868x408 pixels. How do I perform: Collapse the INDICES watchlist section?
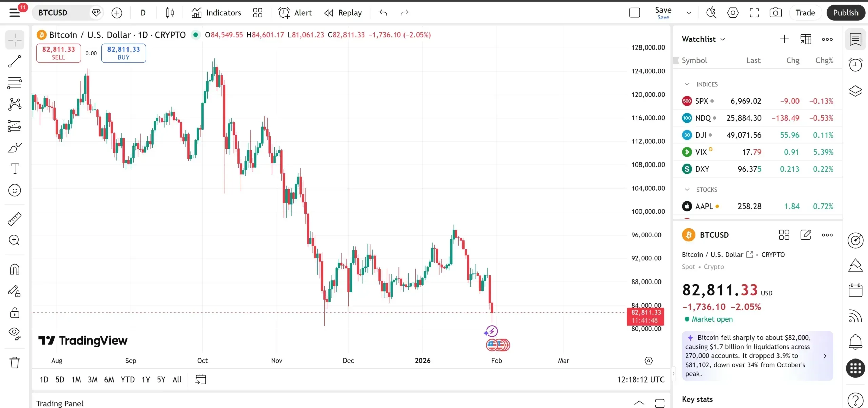(x=687, y=84)
